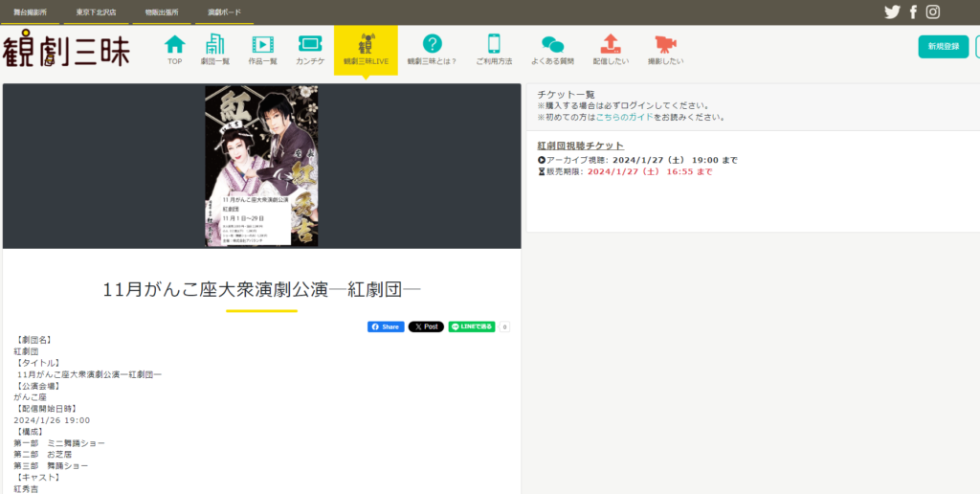Click the 撮影したい video camera icon

point(665,45)
